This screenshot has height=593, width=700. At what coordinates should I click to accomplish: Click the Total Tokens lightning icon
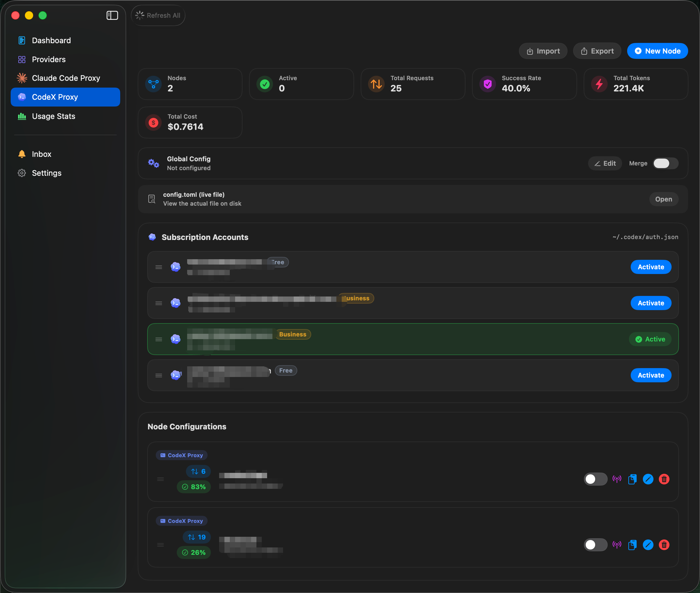(x=599, y=84)
